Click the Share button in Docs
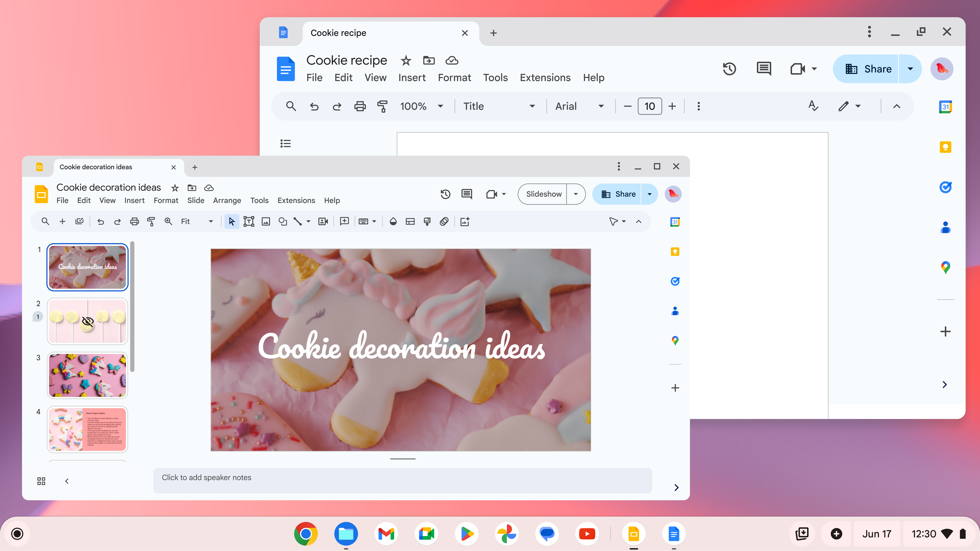 point(868,69)
